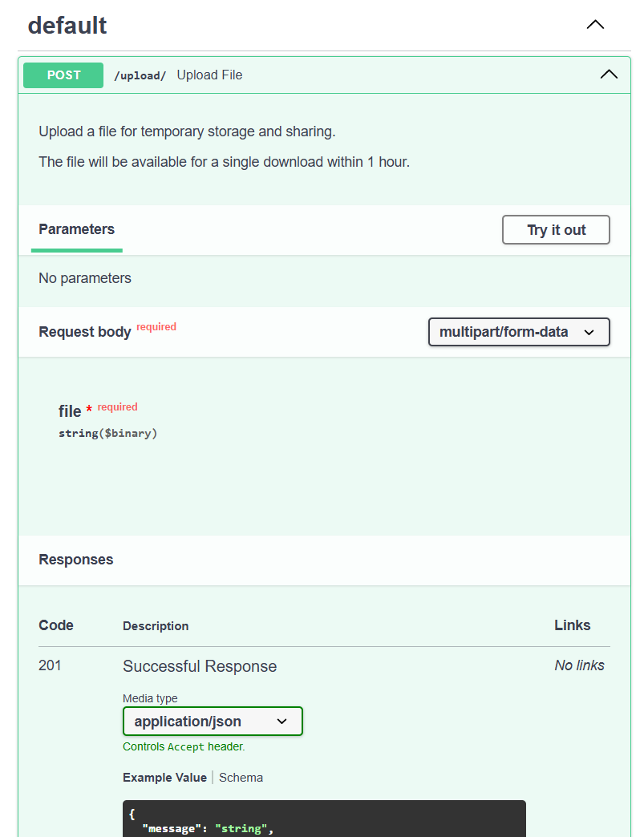The image size is (644, 837).
Task: Open the multipart/form-data content type dropdown
Action: pos(519,332)
